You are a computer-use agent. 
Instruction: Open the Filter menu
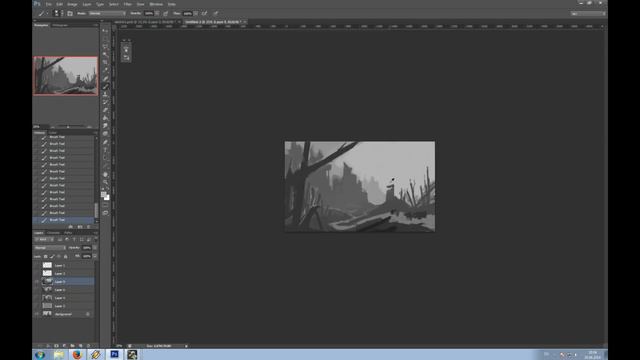128,4
